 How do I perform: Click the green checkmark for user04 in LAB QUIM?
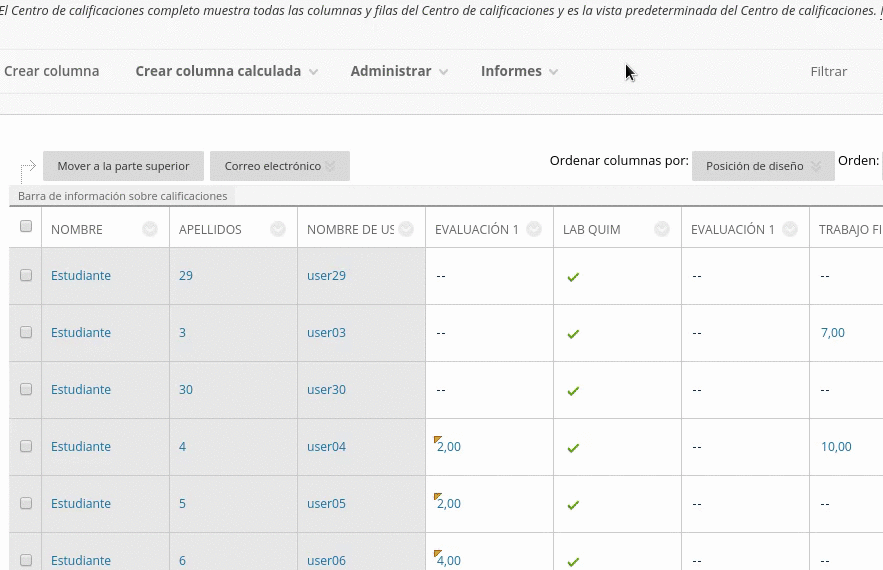pyautogui.click(x=573, y=448)
